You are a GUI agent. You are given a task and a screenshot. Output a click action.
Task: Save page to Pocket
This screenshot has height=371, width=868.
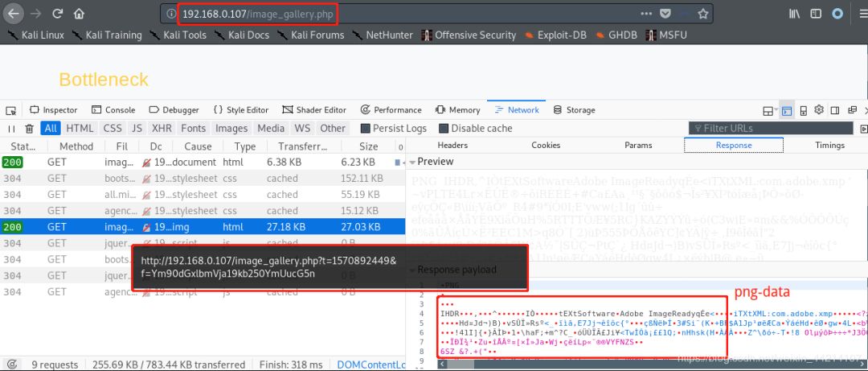[666, 14]
